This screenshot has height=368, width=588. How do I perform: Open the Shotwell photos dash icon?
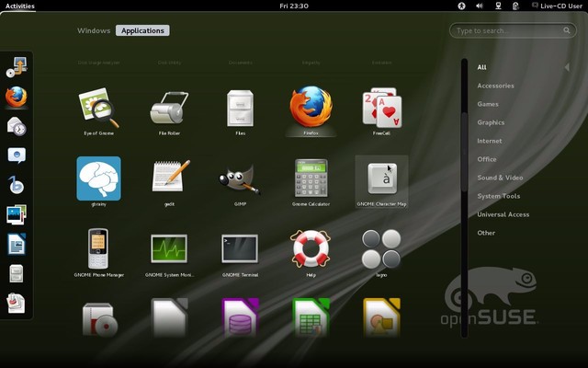[x=17, y=214]
